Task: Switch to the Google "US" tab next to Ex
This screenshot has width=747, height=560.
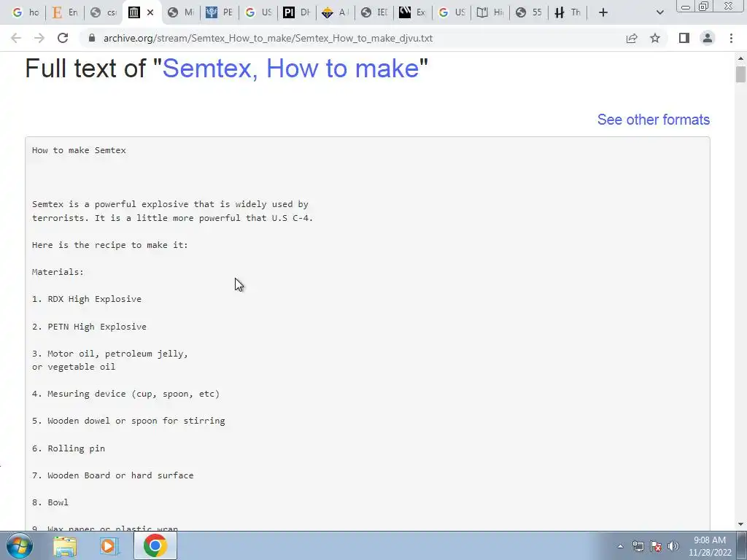Action: (451, 12)
